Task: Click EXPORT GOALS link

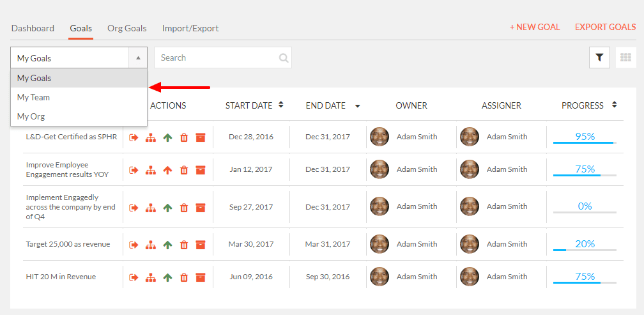Action: pyautogui.click(x=606, y=27)
